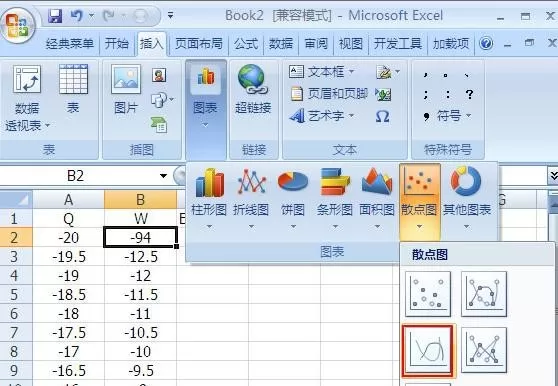Insert Clip Art from illustrations group
The image size is (558, 386).
tap(159, 75)
